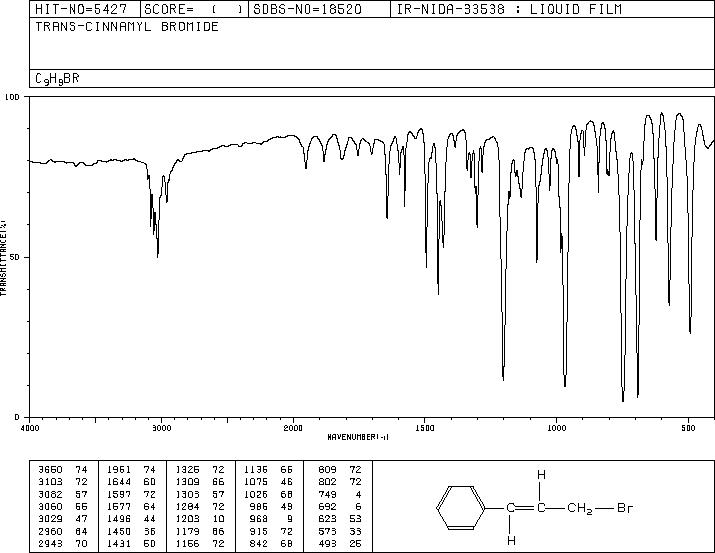
Task: Click the 2000 wavenumber axis label
Action: tap(293, 428)
